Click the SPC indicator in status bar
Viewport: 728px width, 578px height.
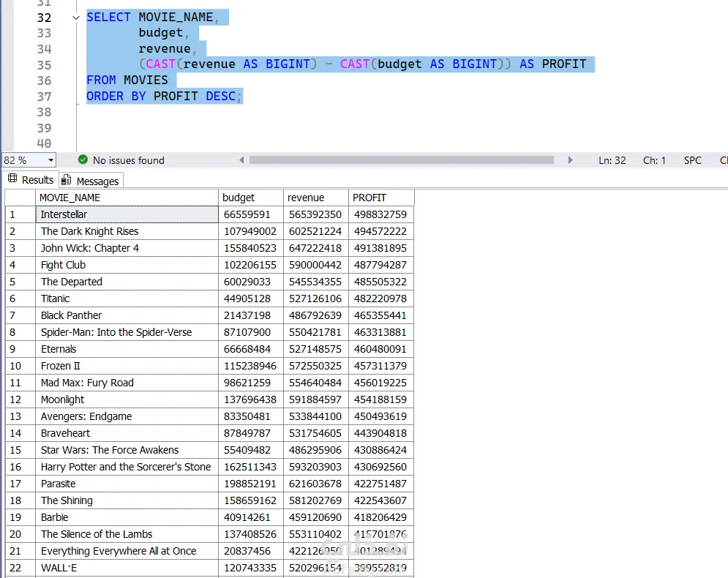point(692,160)
